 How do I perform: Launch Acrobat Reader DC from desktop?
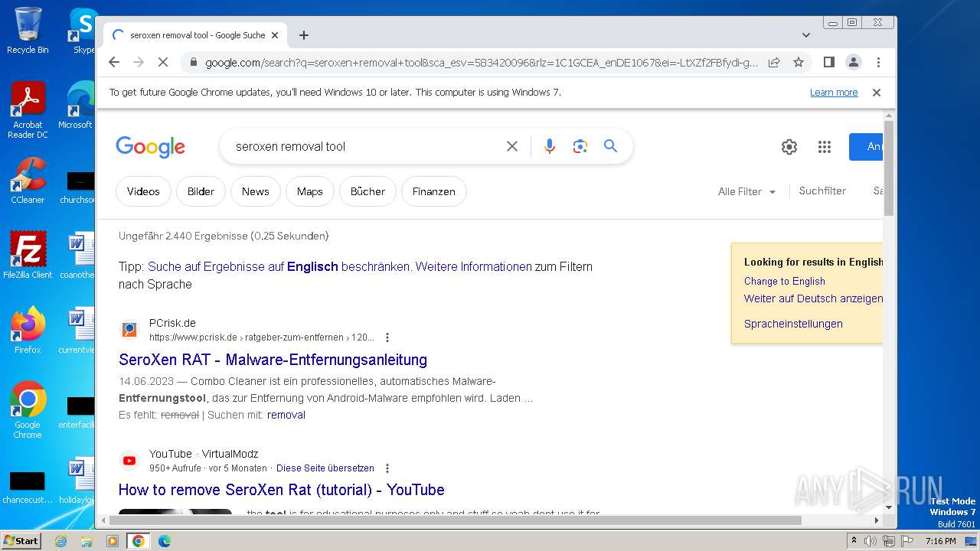[x=28, y=110]
